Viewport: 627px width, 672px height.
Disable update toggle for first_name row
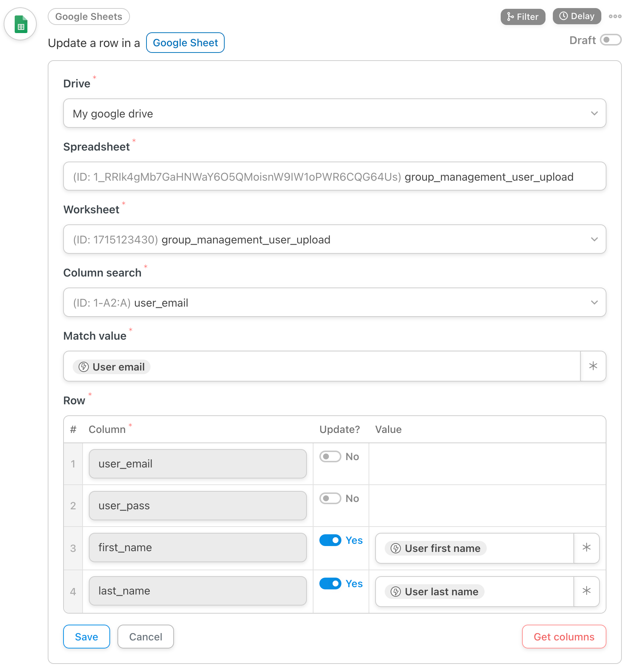[x=330, y=540]
